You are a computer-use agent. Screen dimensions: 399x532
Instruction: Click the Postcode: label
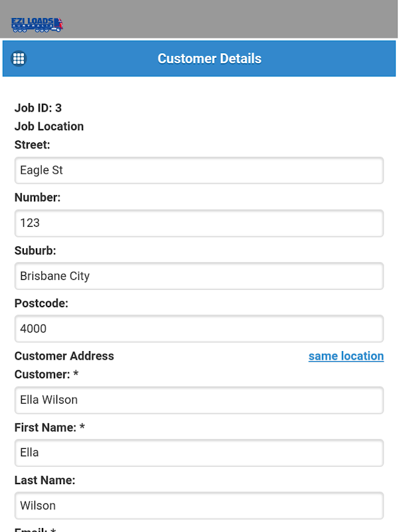point(41,303)
